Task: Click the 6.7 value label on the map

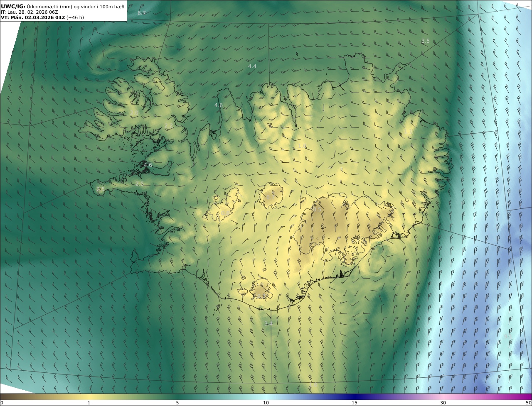Action: click(x=142, y=13)
